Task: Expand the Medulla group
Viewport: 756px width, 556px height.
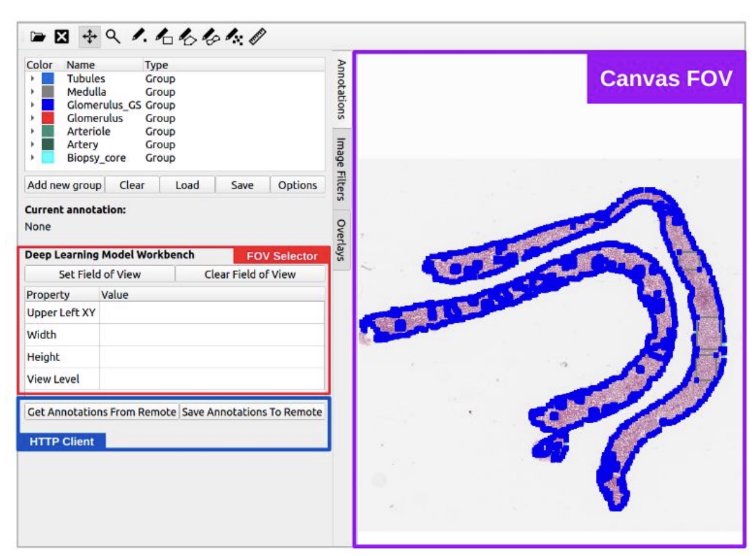Action: pos(32,92)
